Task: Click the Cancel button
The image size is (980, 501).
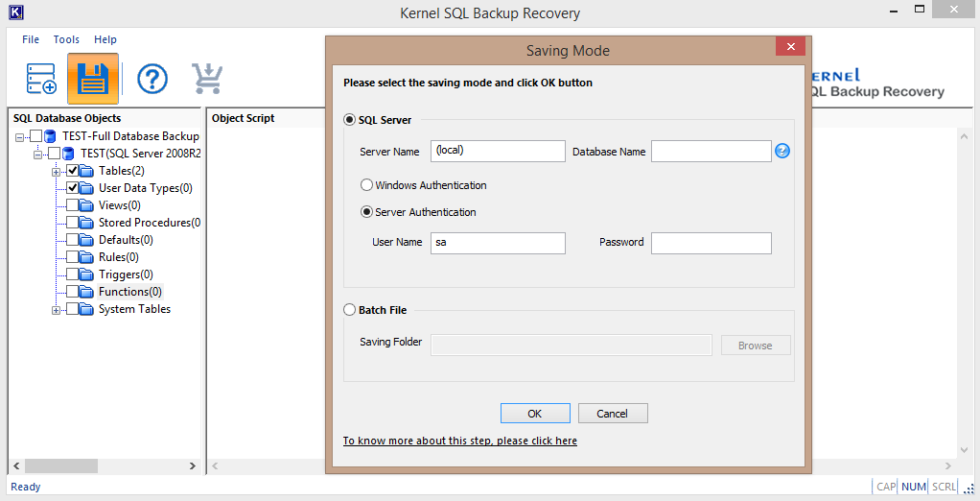Action: click(613, 414)
